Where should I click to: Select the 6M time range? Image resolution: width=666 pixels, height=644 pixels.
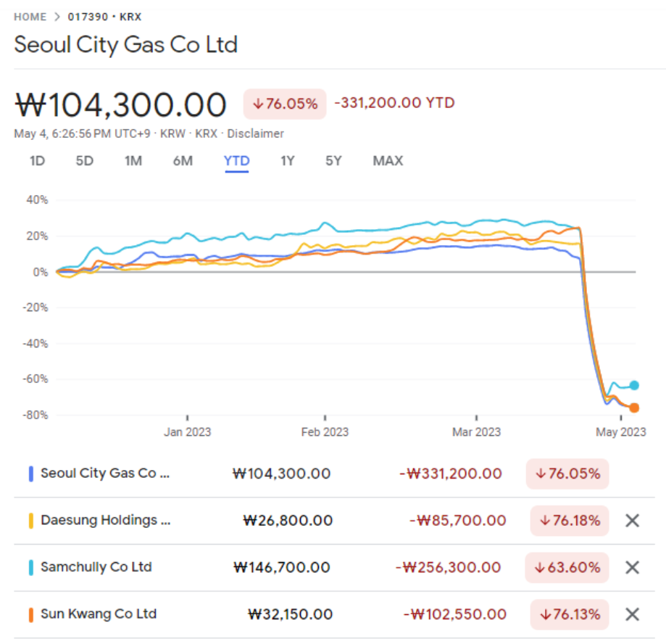point(183,161)
